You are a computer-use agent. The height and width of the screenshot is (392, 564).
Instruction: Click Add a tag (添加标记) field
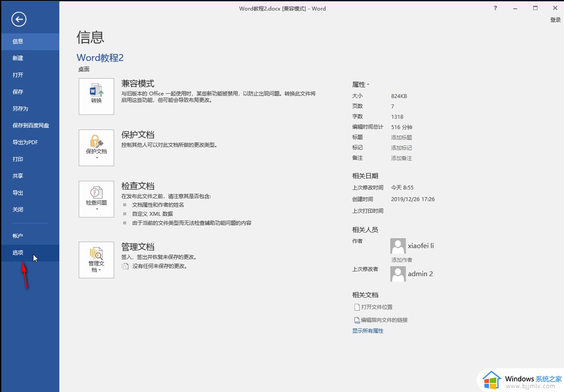402,148
